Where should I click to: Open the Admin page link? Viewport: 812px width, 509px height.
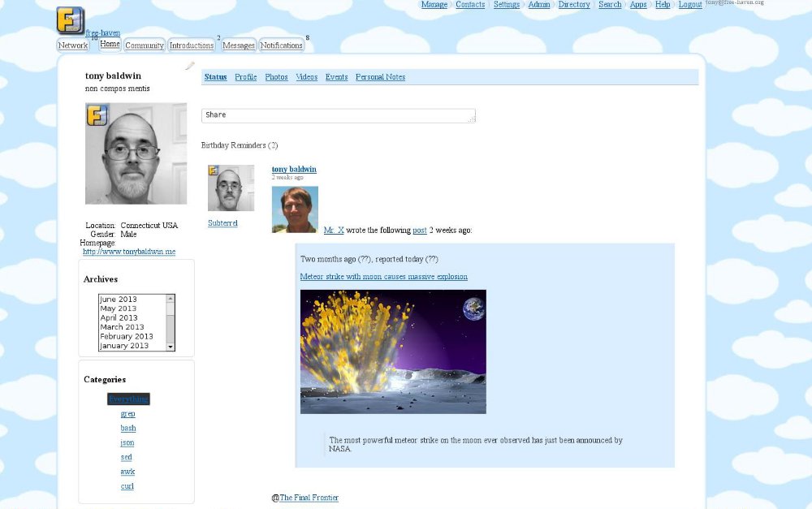(x=539, y=5)
